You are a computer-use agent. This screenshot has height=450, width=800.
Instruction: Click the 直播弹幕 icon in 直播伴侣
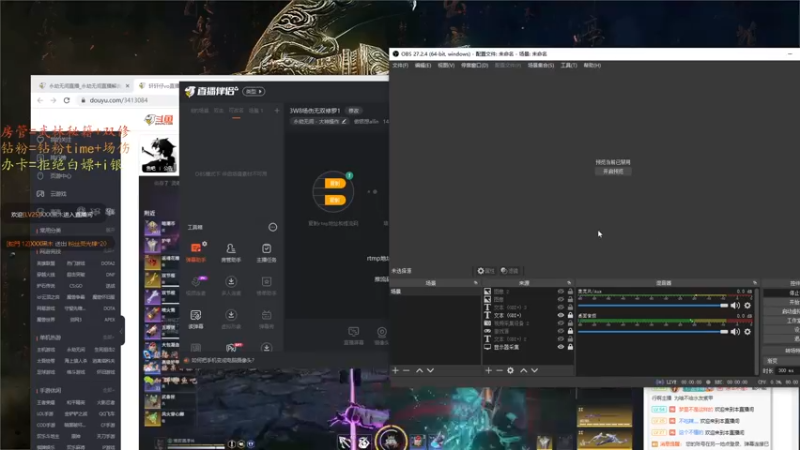point(354,336)
